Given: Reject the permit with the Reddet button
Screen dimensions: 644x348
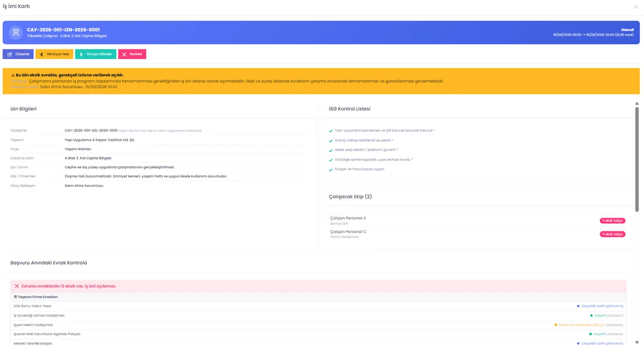Looking at the screenshot, I should [132, 54].
